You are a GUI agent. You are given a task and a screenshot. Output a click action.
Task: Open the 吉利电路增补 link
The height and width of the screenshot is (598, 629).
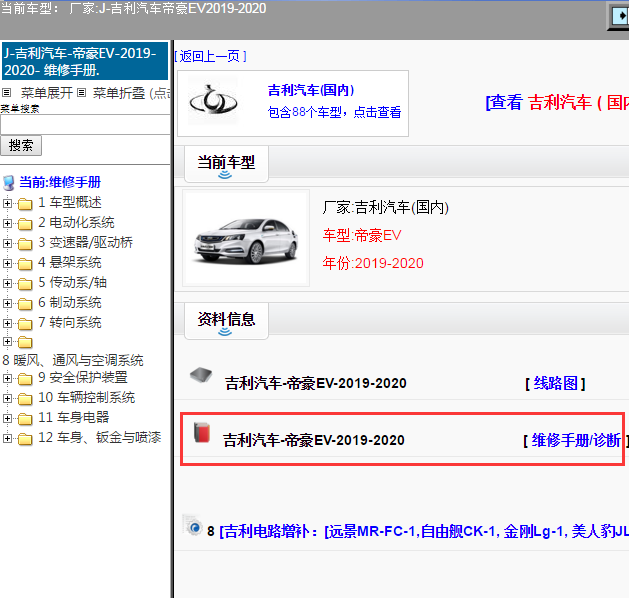tap(424, 531)
